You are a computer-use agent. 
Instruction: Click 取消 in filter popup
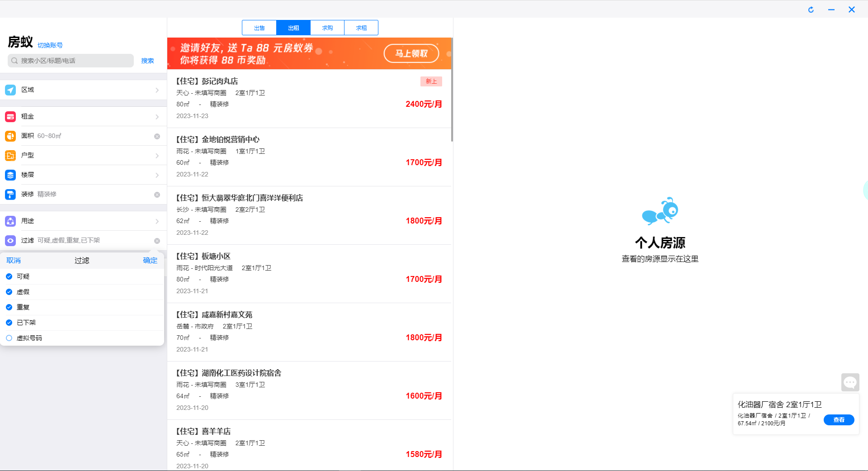[14, 261]
